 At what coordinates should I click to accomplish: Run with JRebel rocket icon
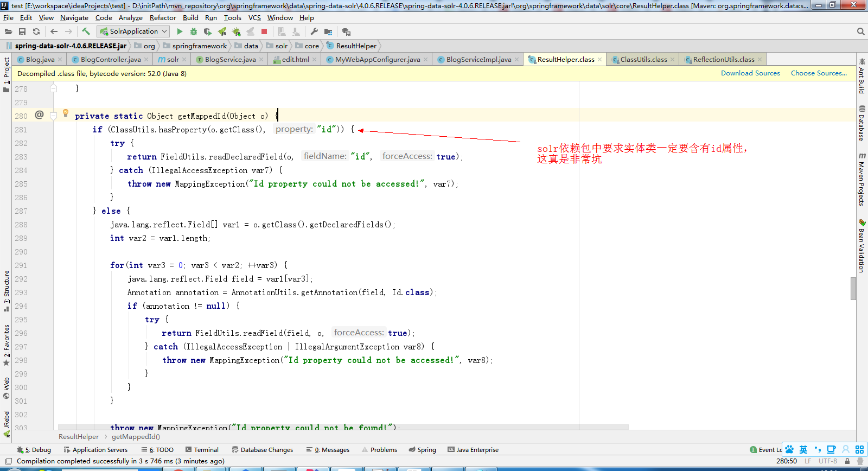click(x=222, y=31)
